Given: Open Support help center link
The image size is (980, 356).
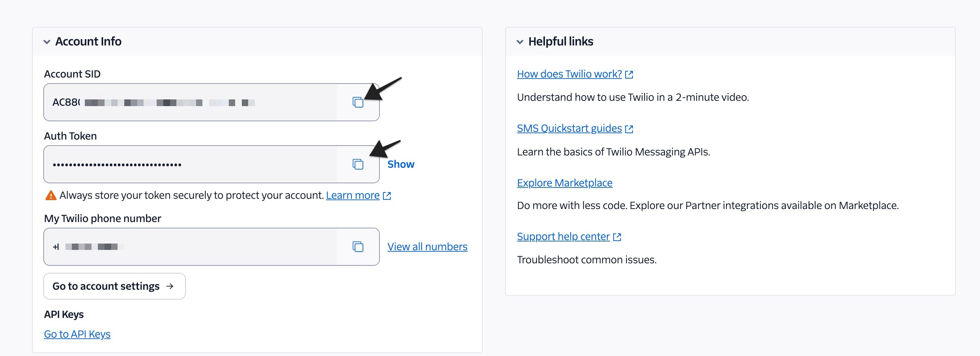Looking at the screenshot, I should (563, 237).
